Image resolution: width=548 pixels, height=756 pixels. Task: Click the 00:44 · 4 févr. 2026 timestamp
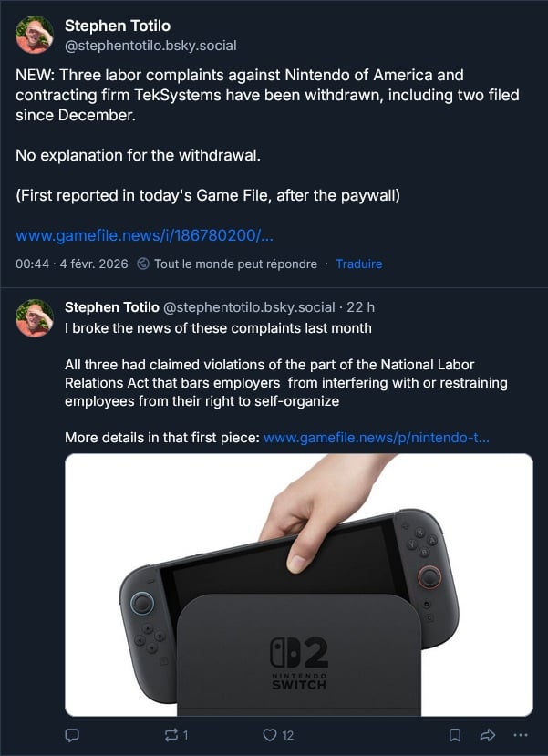tap(71, 264)
